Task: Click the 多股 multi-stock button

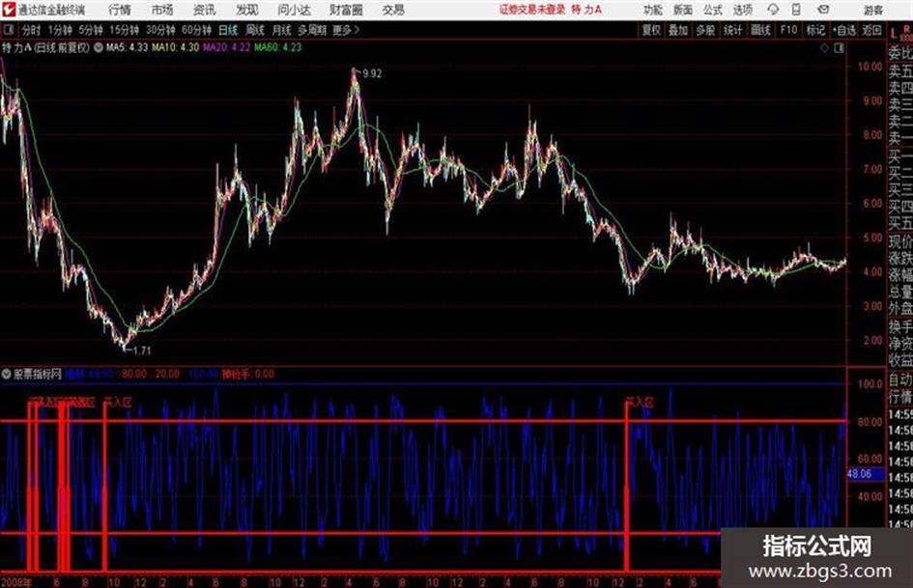Action: 705,30
